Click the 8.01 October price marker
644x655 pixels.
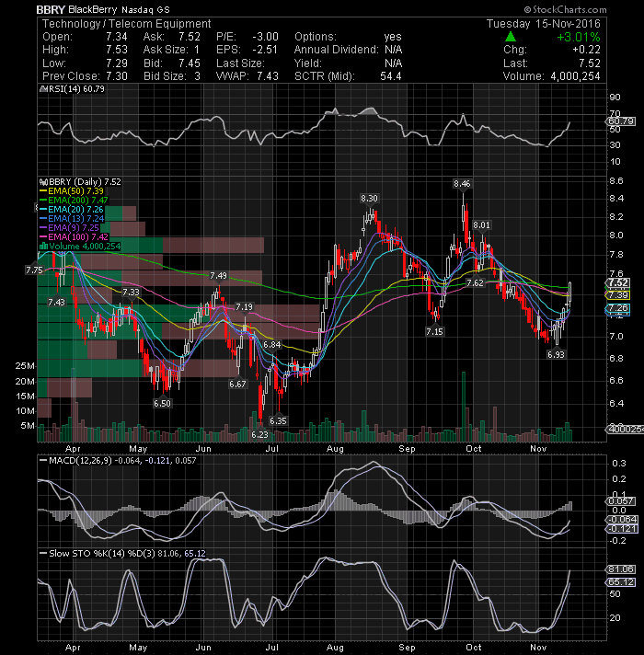481,225
